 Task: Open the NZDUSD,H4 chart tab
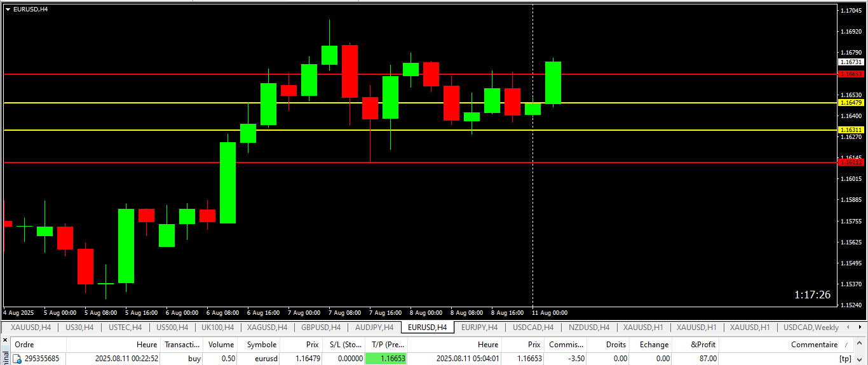point(589,328)
